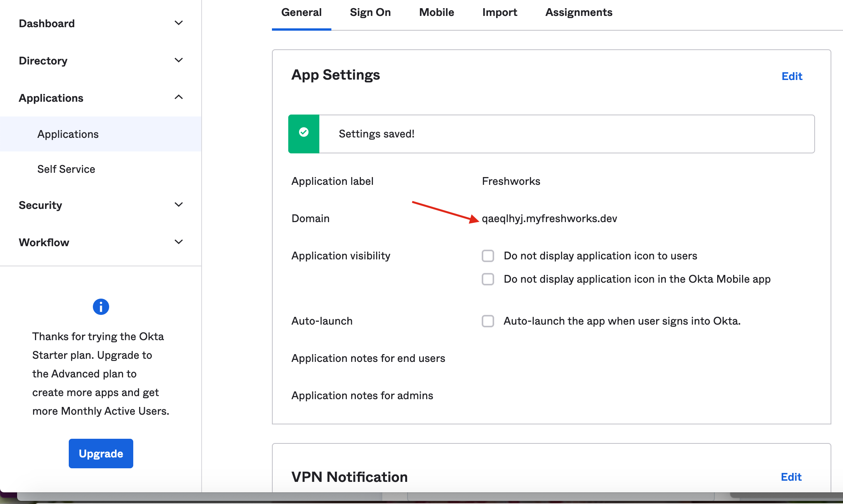Expand the Security menu chevron
843x504 pixels.
179,205
